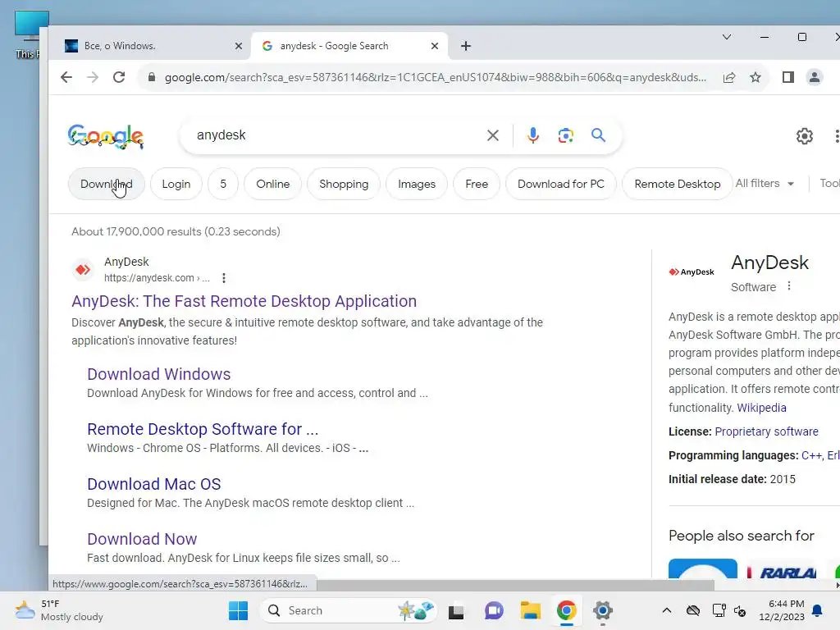Bookmark this page with star icon
This screenshot has height=630, width=840.
coord(756,78)
